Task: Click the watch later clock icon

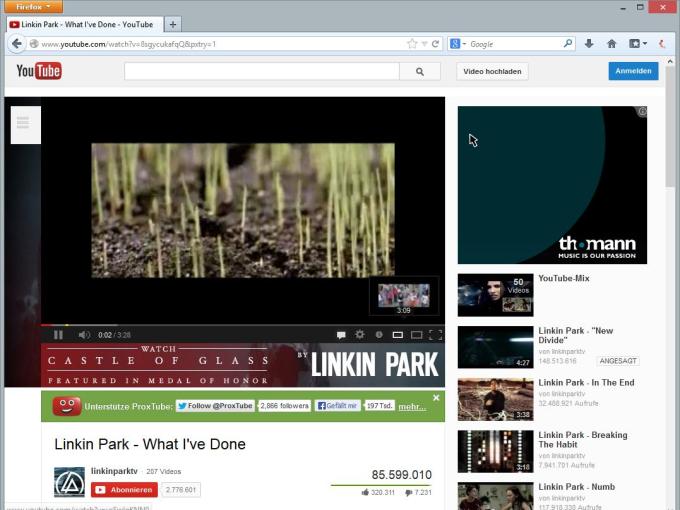Action: coord(379,334)
